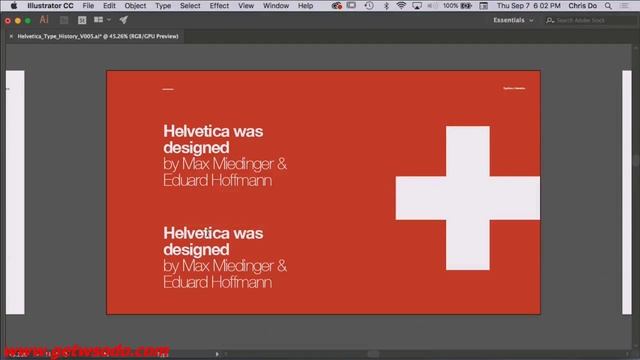Click the calendar menu bar icon
Viewport: 640px width, 360px height.
pyautogui.click(x=484, y=6)
